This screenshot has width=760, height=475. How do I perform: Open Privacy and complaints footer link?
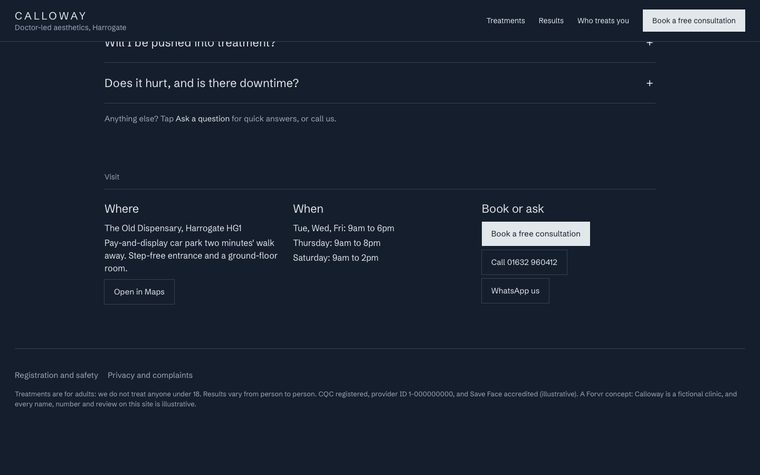150,375
